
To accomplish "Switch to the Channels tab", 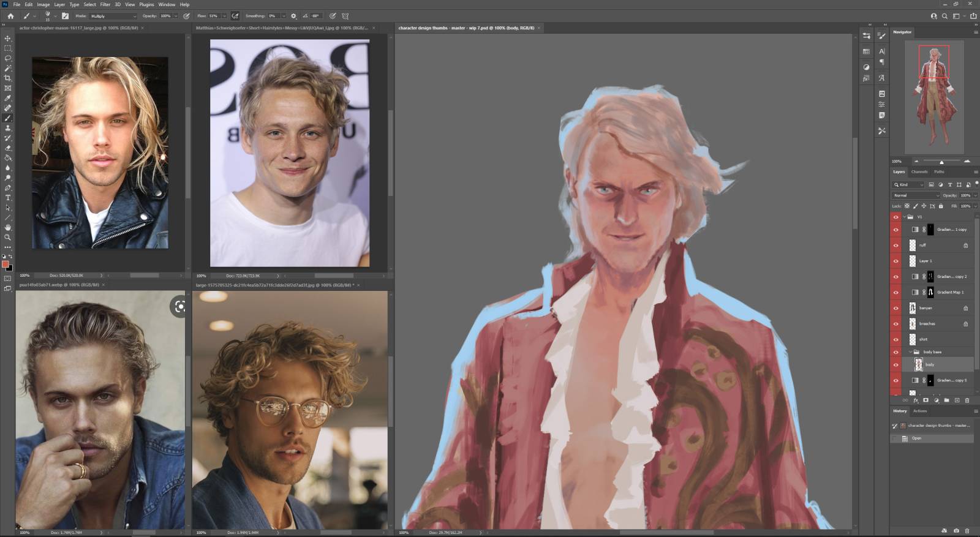I will (919, 172).
